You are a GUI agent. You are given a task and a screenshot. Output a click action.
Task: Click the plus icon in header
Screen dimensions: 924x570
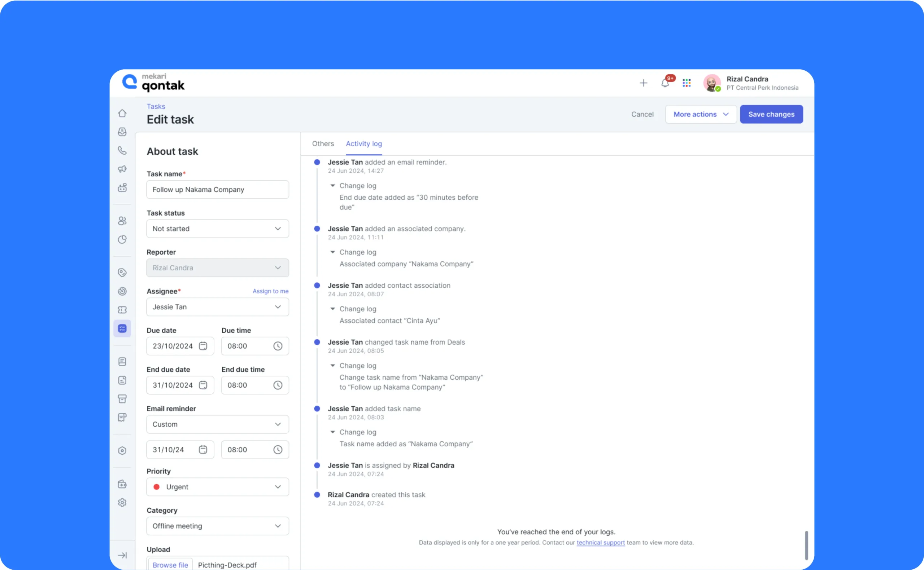643,83
